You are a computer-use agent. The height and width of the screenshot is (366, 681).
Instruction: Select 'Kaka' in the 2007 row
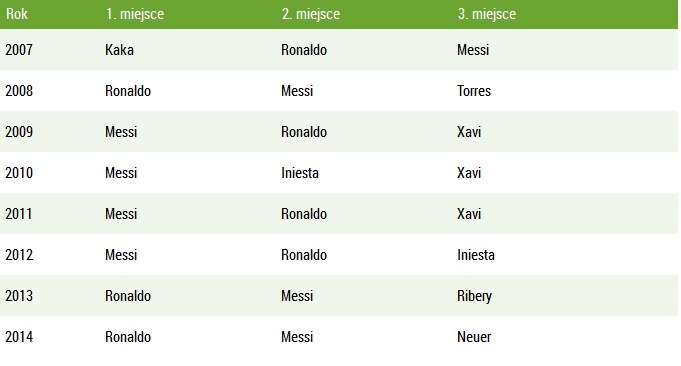119,50
